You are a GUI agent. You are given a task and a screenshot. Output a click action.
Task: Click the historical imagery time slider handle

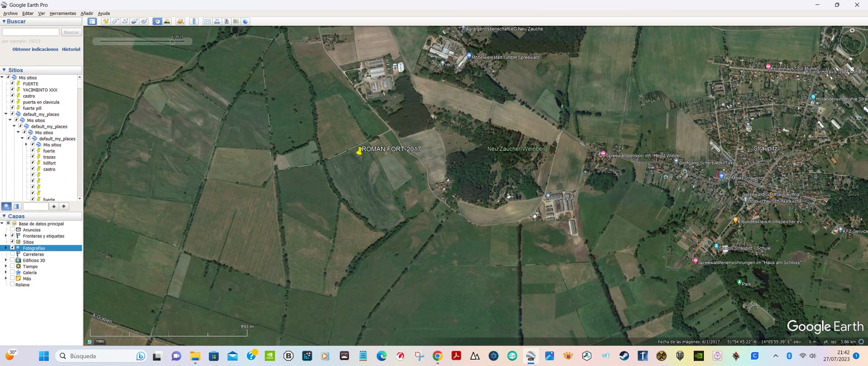(173, 42)
